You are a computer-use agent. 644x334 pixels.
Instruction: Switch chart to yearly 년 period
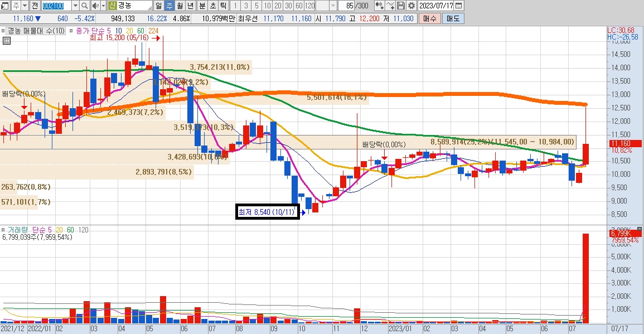tap(190, 6)
